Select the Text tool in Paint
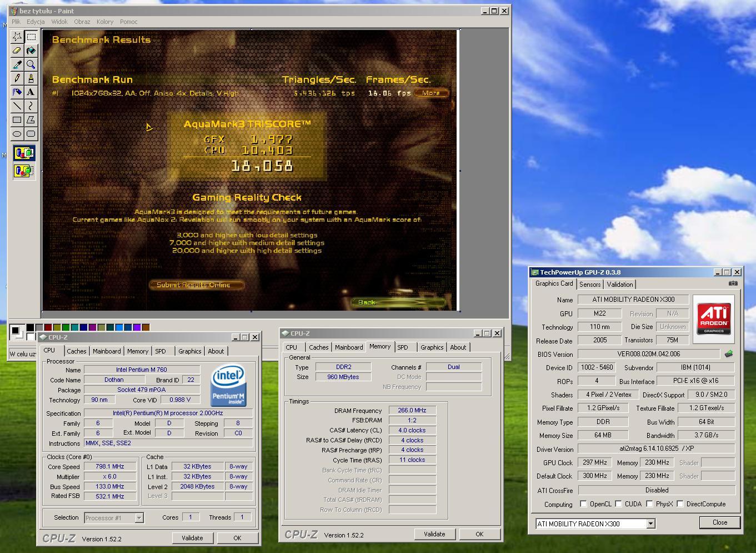This screenshot has width=756, height=553. pos(31,92)
